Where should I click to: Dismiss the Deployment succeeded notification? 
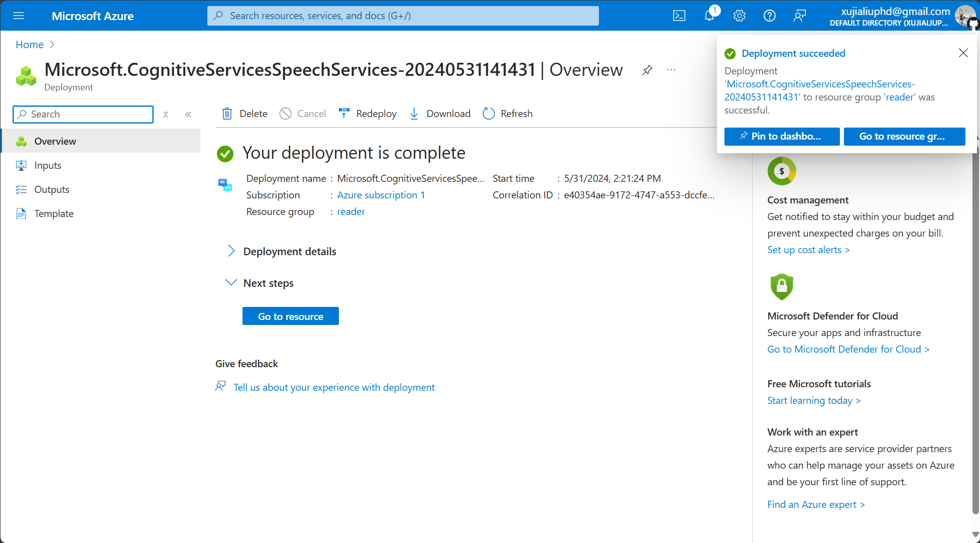pos(963,53)
